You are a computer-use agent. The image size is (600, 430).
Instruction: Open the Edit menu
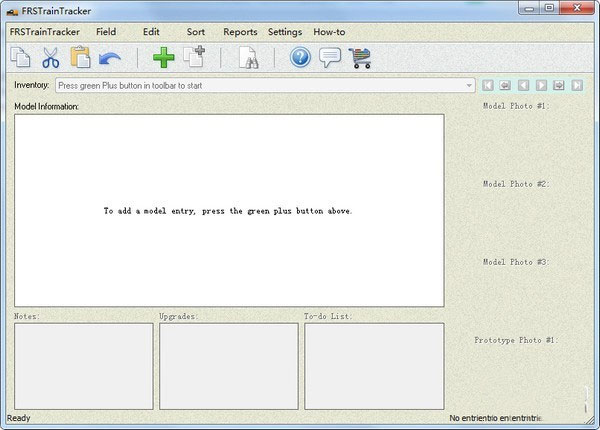coord(151,32)
